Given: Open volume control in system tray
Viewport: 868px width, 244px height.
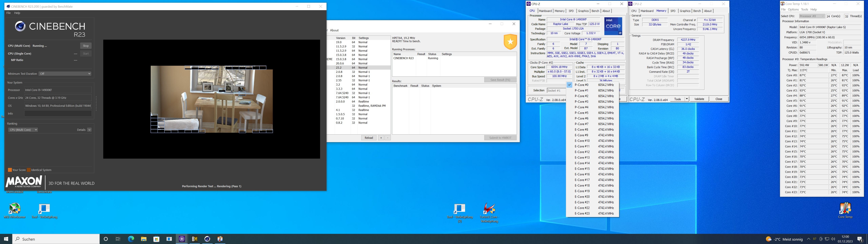Looking at the screenshot, I should [x=833, y=239].
